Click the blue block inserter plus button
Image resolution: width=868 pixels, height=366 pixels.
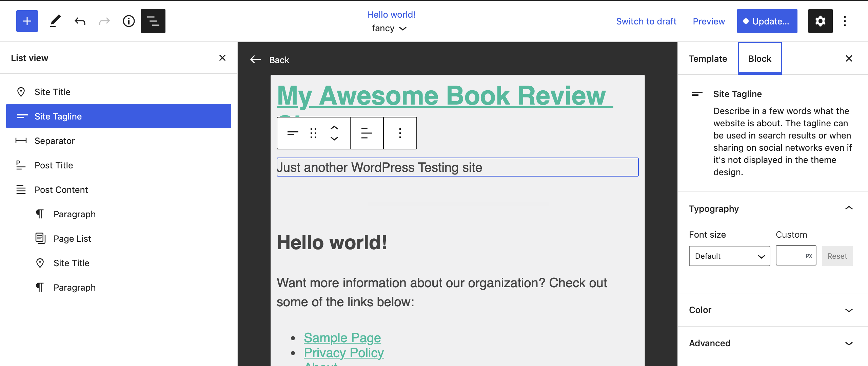coord(27,21)
